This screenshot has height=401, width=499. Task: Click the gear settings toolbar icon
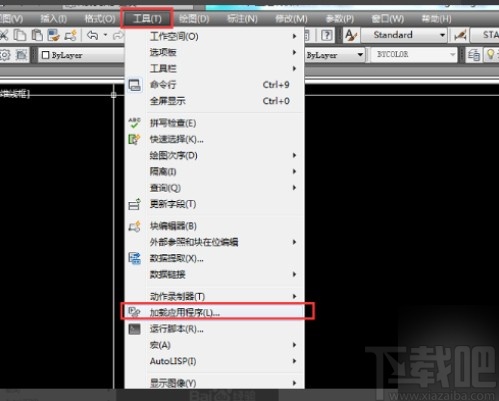pos(5,55)
